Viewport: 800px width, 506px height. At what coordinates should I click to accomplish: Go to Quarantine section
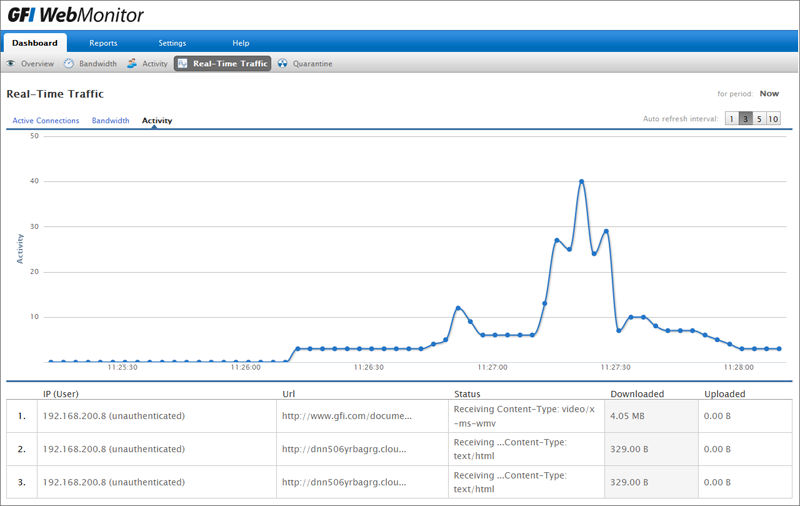click(312, 64)
